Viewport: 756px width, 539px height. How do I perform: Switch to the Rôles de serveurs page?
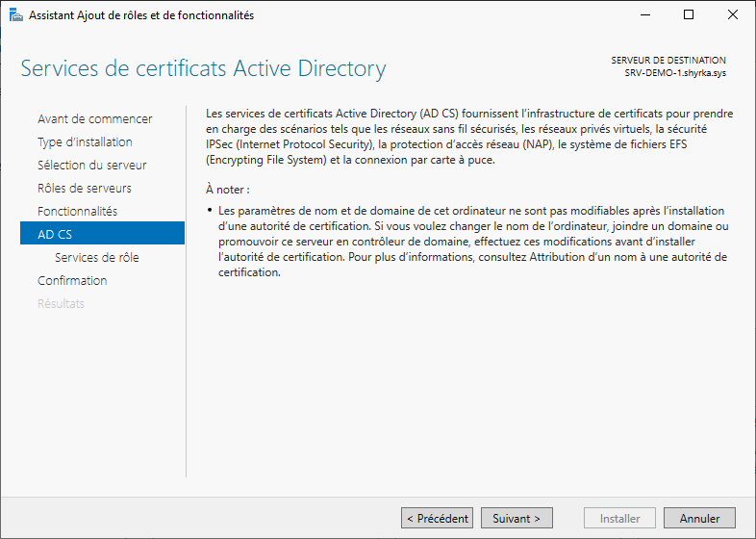pos(85,189)
